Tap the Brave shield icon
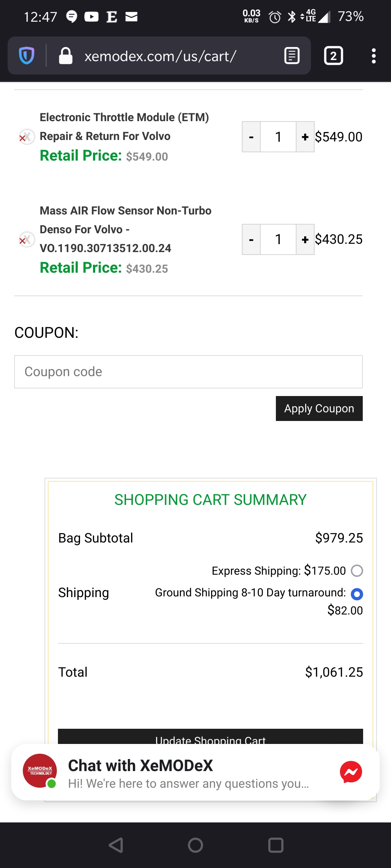The height and width of the screenshot is (868, 391). pos(26,56)
